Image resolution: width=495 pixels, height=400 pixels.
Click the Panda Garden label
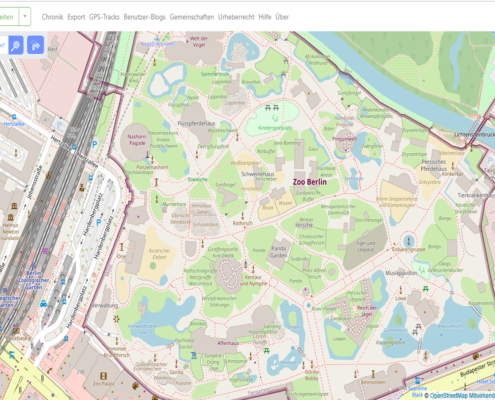click(279, 252)
